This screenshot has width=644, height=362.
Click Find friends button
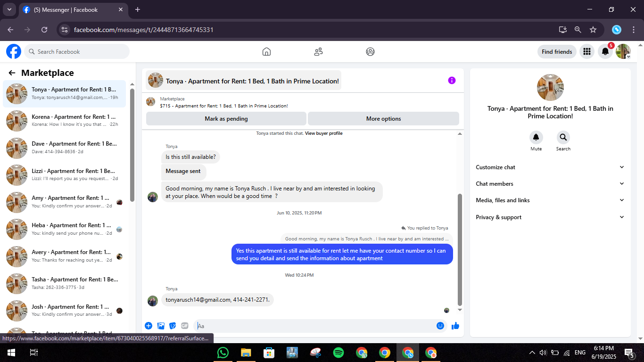[557, 52]
